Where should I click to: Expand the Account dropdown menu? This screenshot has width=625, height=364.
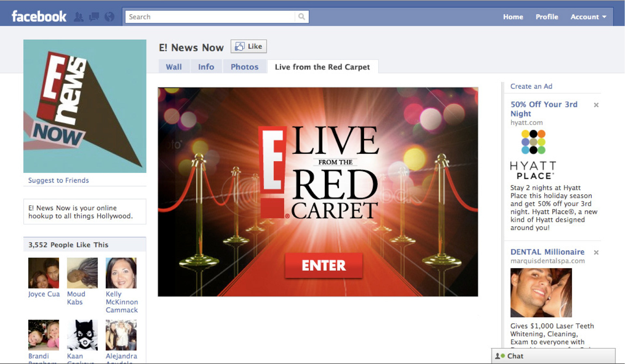pos(588,17)
